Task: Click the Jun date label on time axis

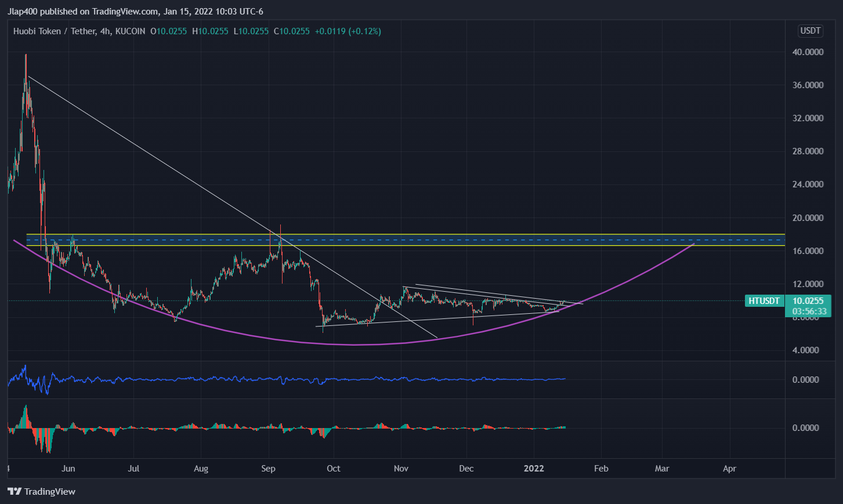Action: (x=68, y=468)
